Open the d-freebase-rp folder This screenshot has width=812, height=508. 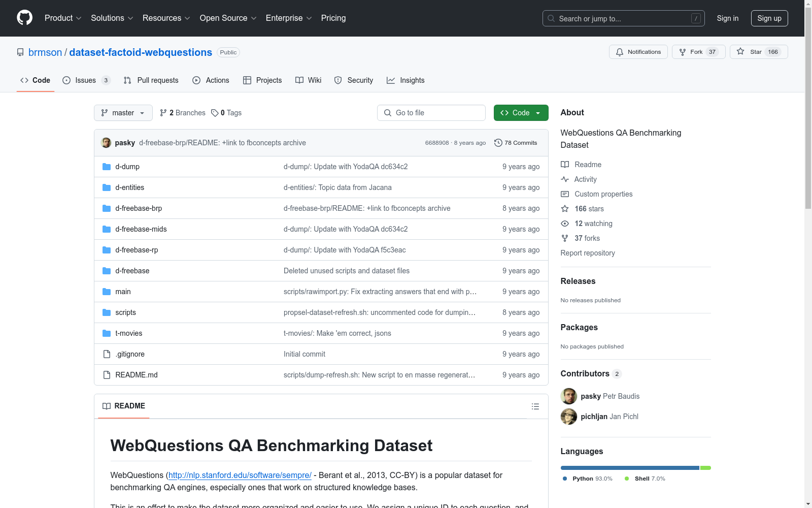tap(137, 250)
